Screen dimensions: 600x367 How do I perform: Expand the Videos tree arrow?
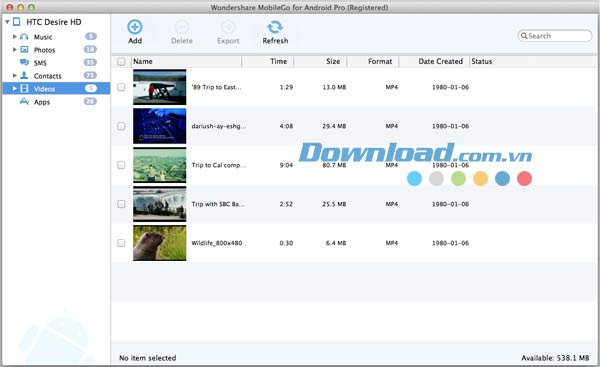point(15,88)
